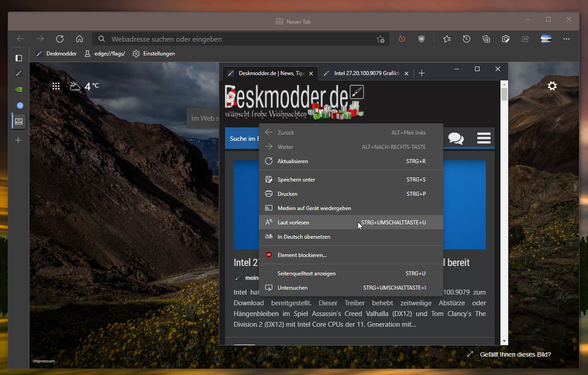Expand background image with arrow icon
Screen dimensions: 588x375
pyautogui.click(x=470, y=354)
